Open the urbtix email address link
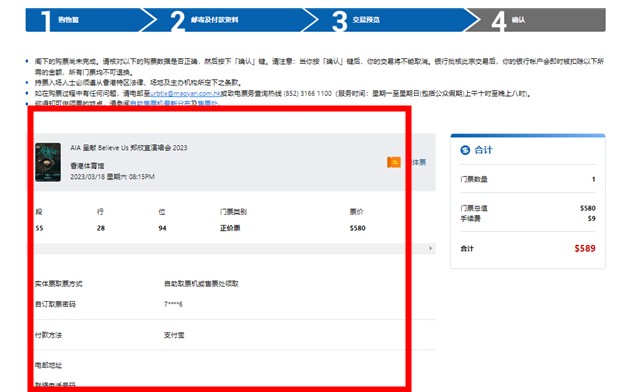 click(x=186, y=94)
